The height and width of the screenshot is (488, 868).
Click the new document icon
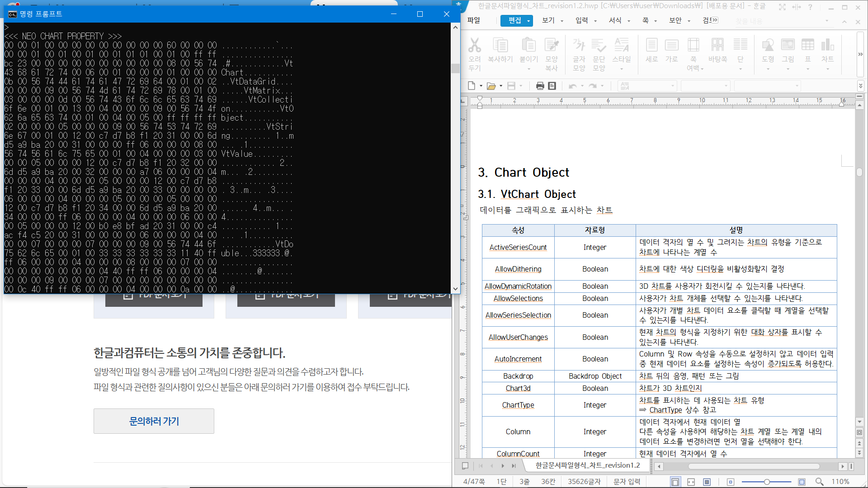click(x=472, y=86)
